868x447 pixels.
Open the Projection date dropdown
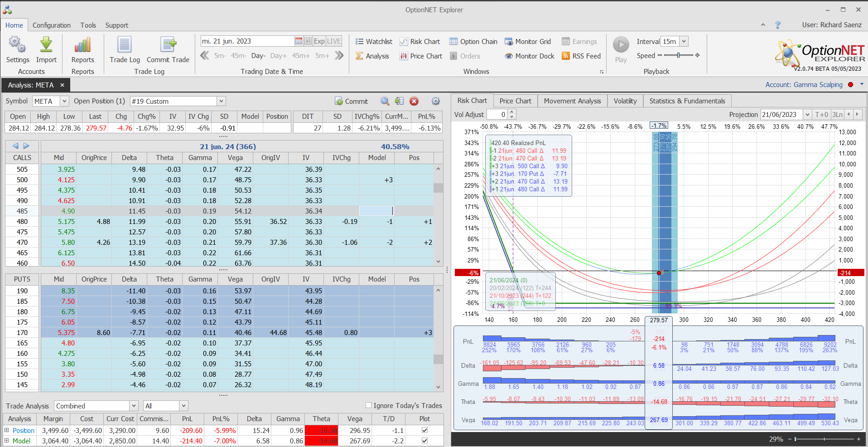click(x=807, y=115)
